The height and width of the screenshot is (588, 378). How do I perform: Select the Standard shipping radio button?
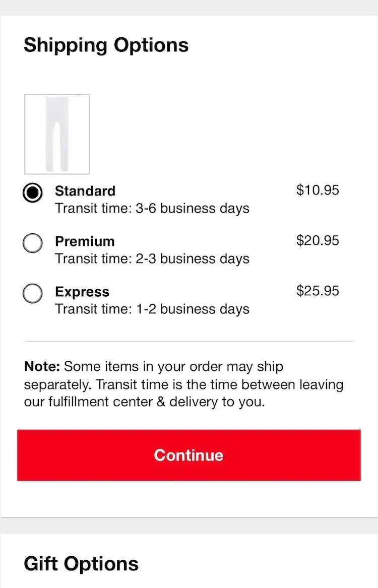(x=33, y=192)
